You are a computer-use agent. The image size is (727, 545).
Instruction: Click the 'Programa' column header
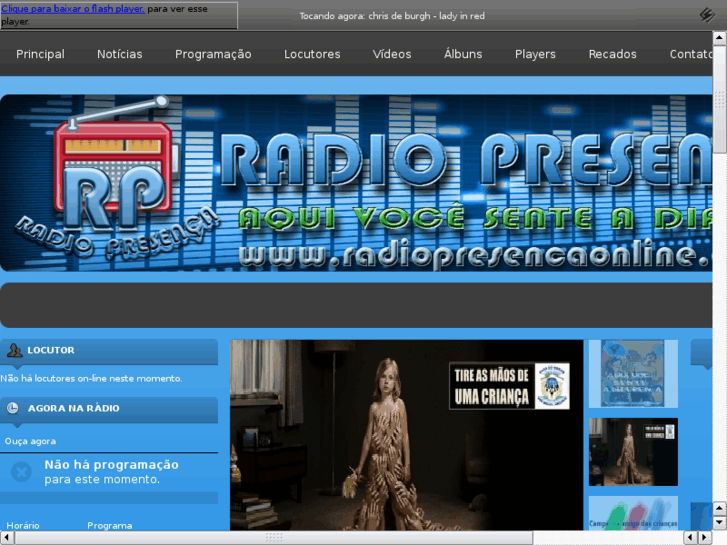pyautogui.click(x=110, y=525)
